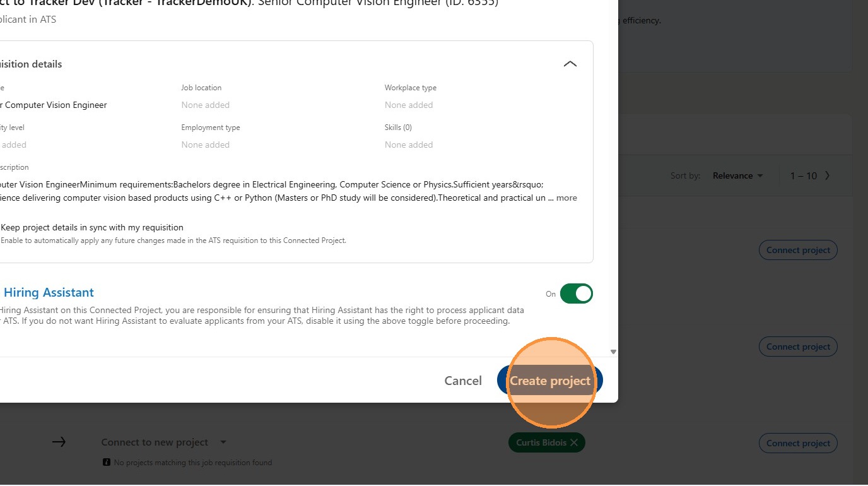Remove the Curtis Bidois tag with X
The image size is (868, 486).
[574, 442]
